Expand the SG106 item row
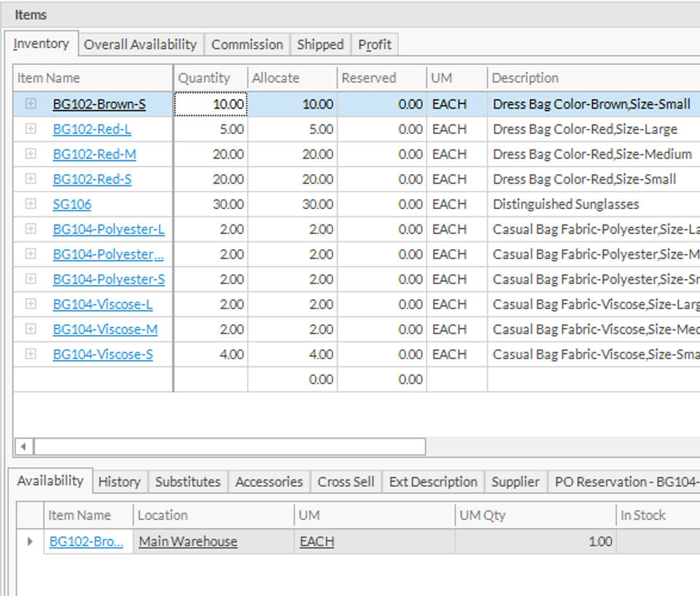This screenshot has width=700, height=596. pos(31,204)
